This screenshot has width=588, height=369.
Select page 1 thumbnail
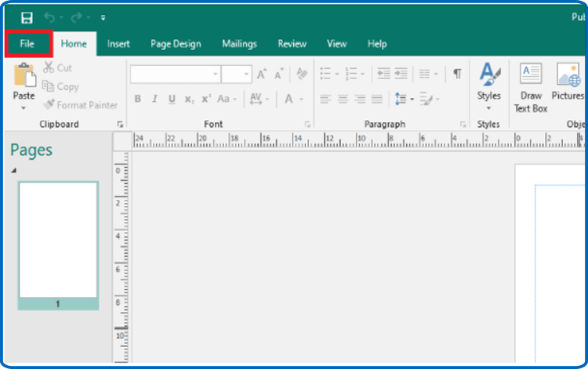[x=58, y=245]
